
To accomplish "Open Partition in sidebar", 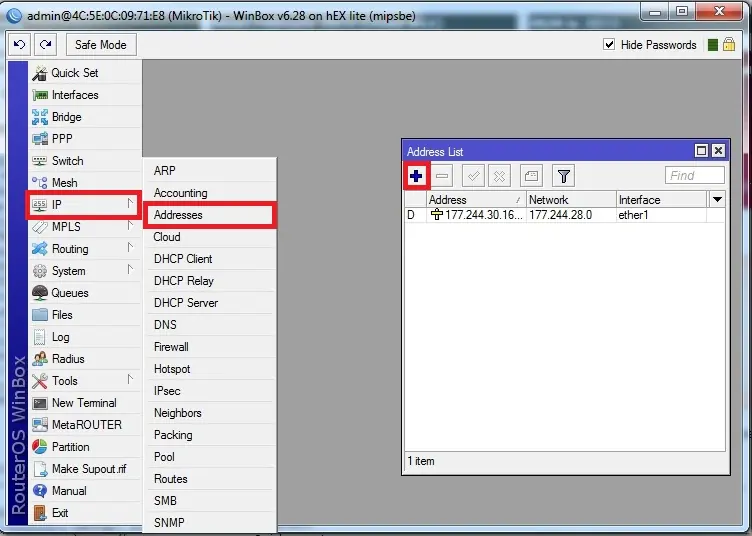I will pyautogui.click(x=85, y=447).
